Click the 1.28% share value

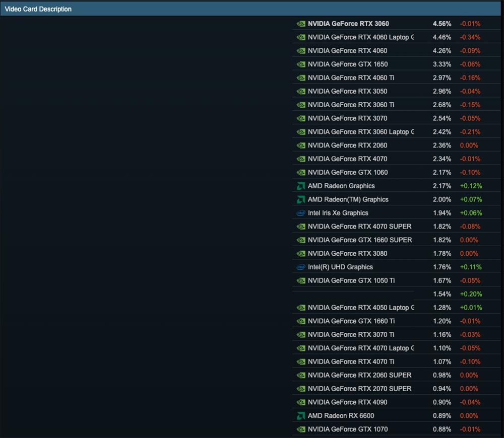[442, 308]
